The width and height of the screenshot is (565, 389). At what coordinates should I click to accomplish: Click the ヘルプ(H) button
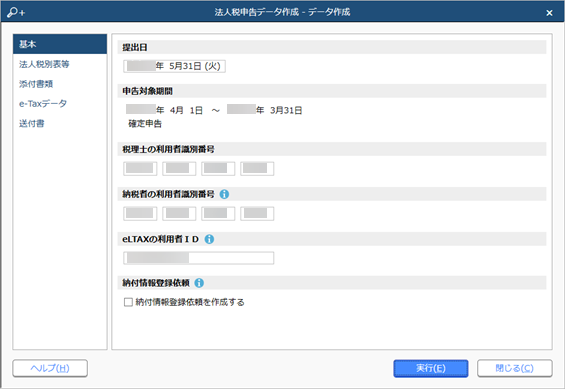coord(50,368)
